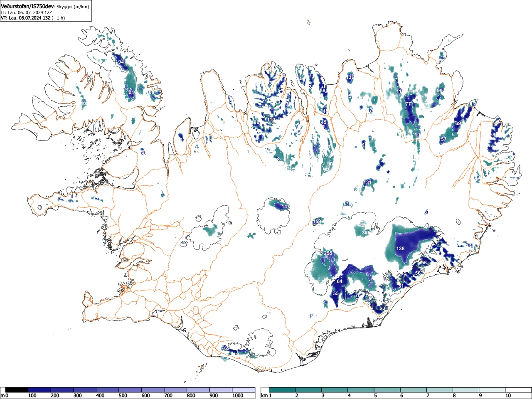This screenshot has height=399, width=532.
Task: Click the 51 value label
Action: [401, 286]
